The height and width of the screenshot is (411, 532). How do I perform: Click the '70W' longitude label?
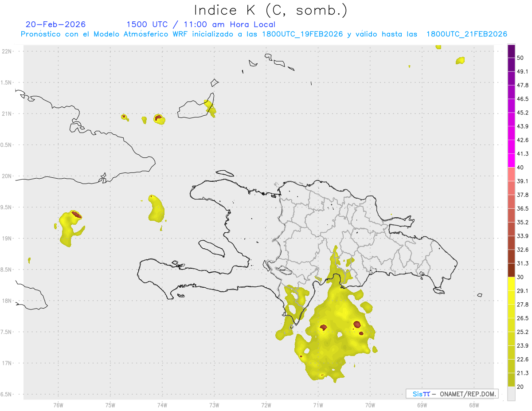click(370, 405)
